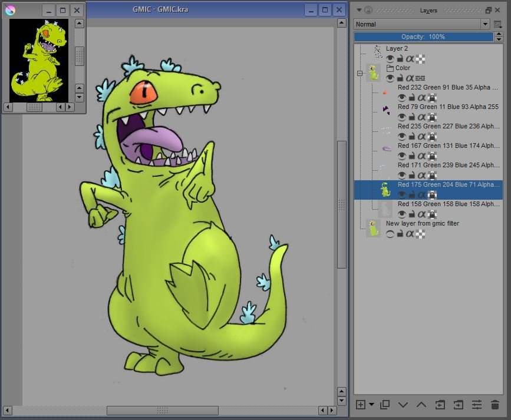Hide the Red 171 Green 239 layer
Viewport: 511px width, 420px height.
(402, 176)
